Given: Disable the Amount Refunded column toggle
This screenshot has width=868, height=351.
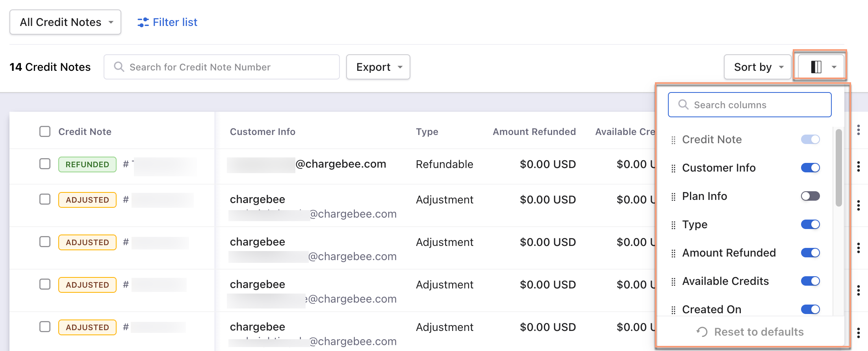Looking at the screenshot, I should point(810,253).
